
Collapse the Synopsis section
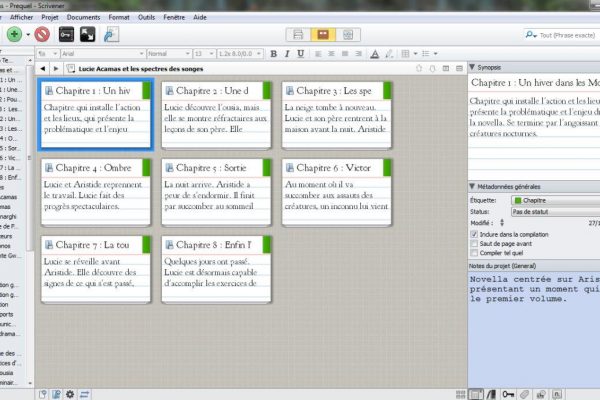473,67
